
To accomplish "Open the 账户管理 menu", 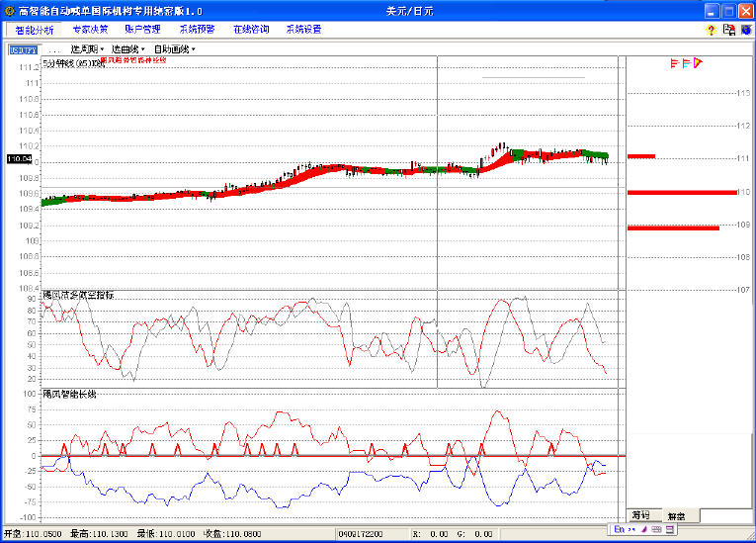I will pyautogui.click(x=143, y=30).
